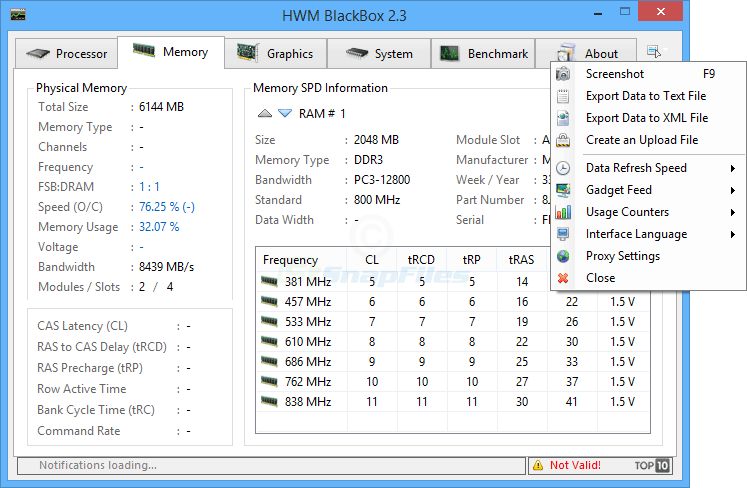Open the Graphics tab
Viewport: 747px width, 488px height.
click(x=275, y=53)
